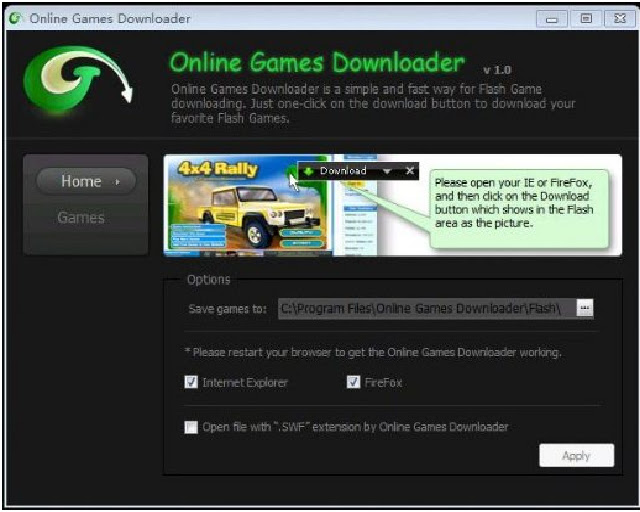640x512 pixels.
Task: Click the title bar app icon
Action: click(x=16, y=18)
